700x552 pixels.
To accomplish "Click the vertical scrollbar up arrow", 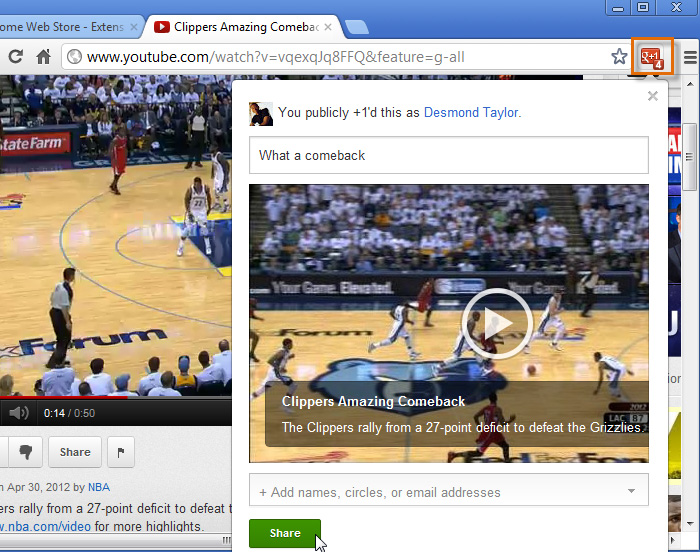I will coord(690,84).
